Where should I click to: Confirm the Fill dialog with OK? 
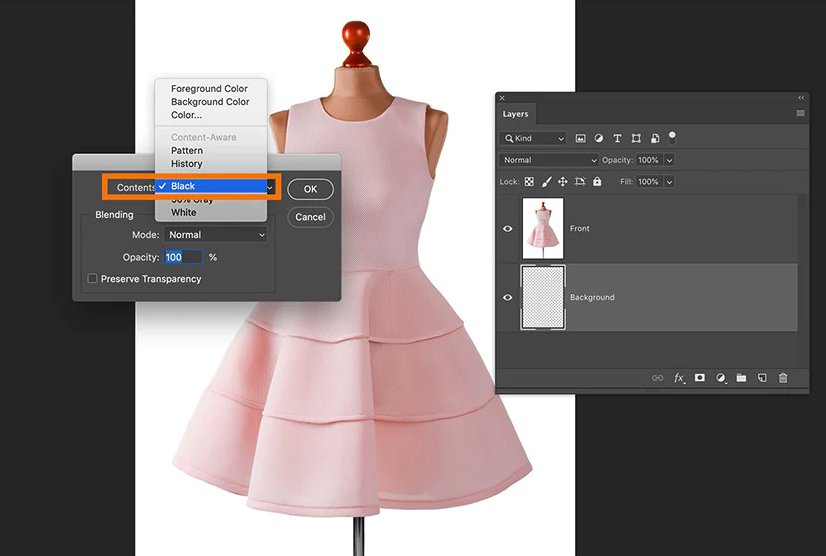[310, 189]
